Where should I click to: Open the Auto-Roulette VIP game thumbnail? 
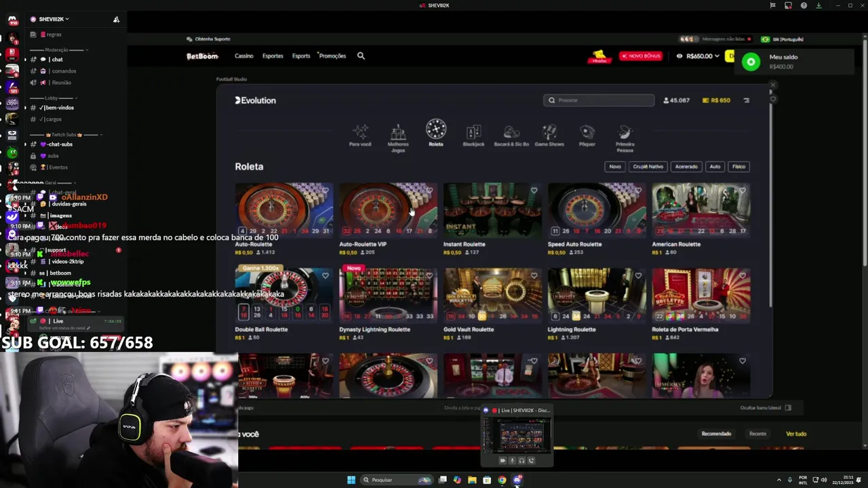pos(388,209)
